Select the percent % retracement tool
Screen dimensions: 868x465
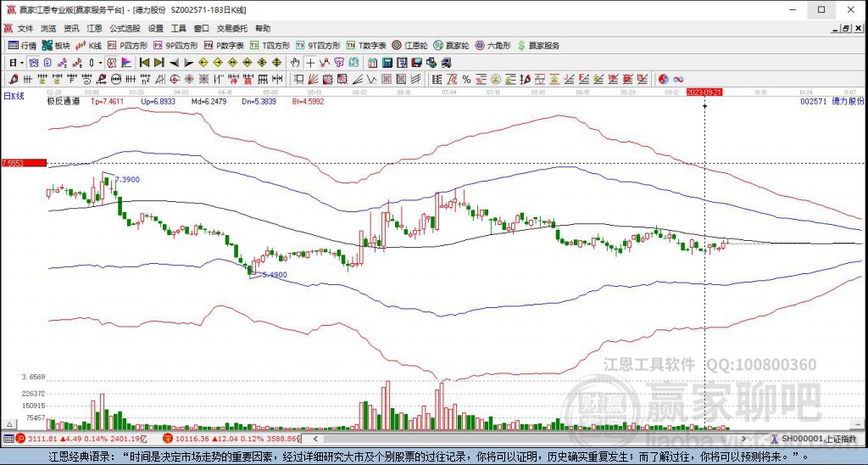point(467,80)
